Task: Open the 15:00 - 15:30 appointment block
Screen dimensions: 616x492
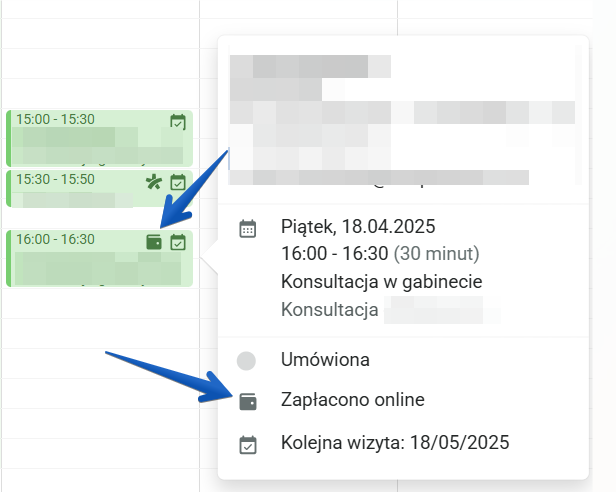Action: pyautogui.click(x=99, y=138)
